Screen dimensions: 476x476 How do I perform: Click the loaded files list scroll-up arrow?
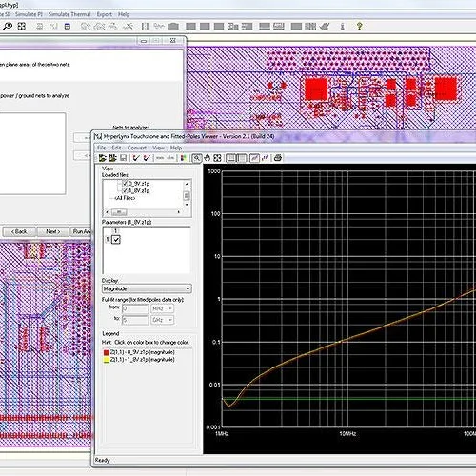pos(187,184)
